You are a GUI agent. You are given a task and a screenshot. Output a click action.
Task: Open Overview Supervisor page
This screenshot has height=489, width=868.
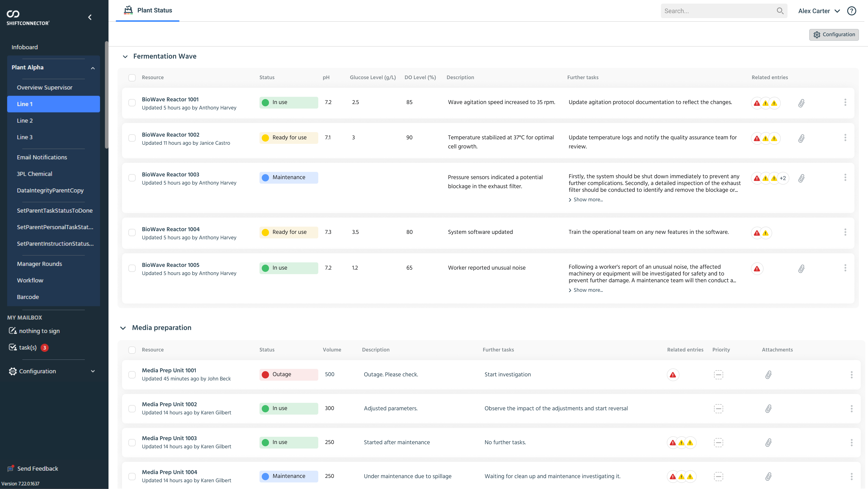53,87
